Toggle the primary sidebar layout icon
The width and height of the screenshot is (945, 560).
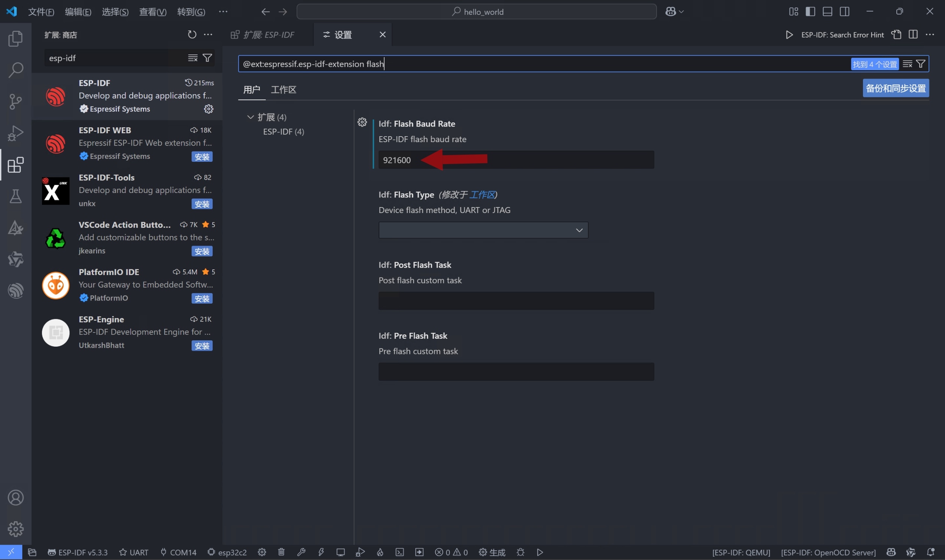(810, 12)
